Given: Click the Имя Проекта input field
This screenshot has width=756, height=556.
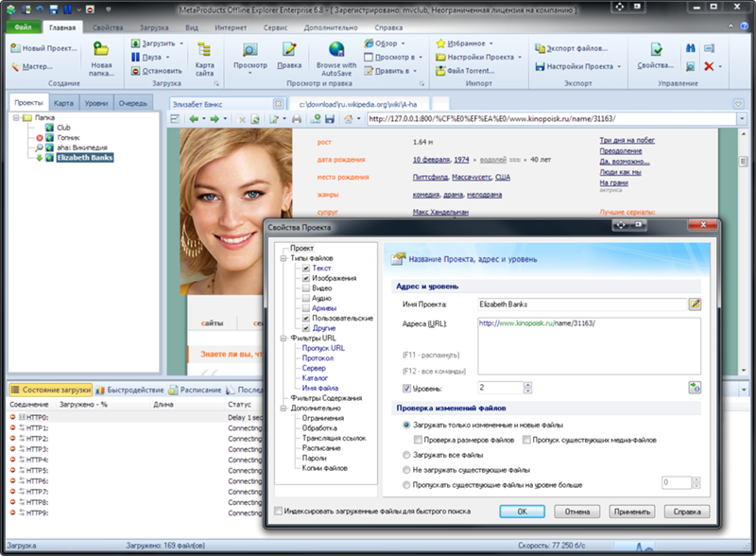Looking at the screenshot, I should pos(582,304).
